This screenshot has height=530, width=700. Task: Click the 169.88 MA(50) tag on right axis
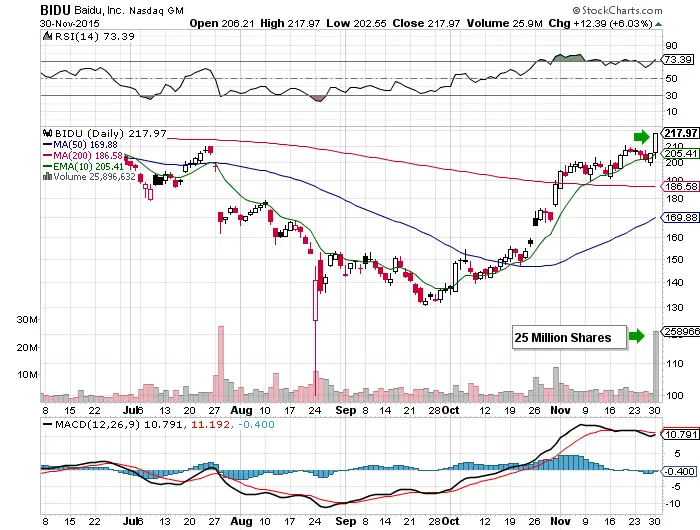680,217
